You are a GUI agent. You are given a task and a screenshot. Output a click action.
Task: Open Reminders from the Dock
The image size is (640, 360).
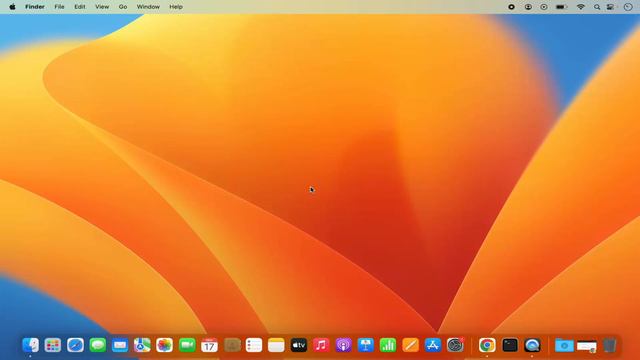254,345
